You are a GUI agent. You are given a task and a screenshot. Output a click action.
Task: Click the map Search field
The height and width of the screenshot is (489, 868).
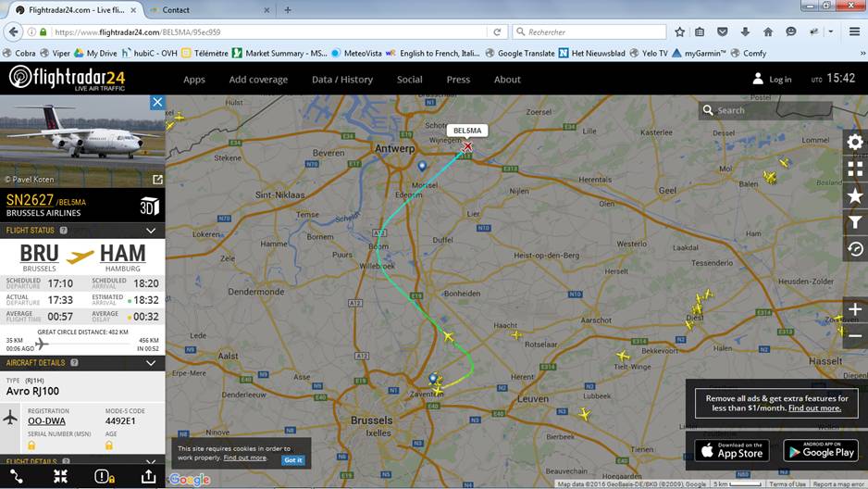pyautogui.click(x=765, y=110)
